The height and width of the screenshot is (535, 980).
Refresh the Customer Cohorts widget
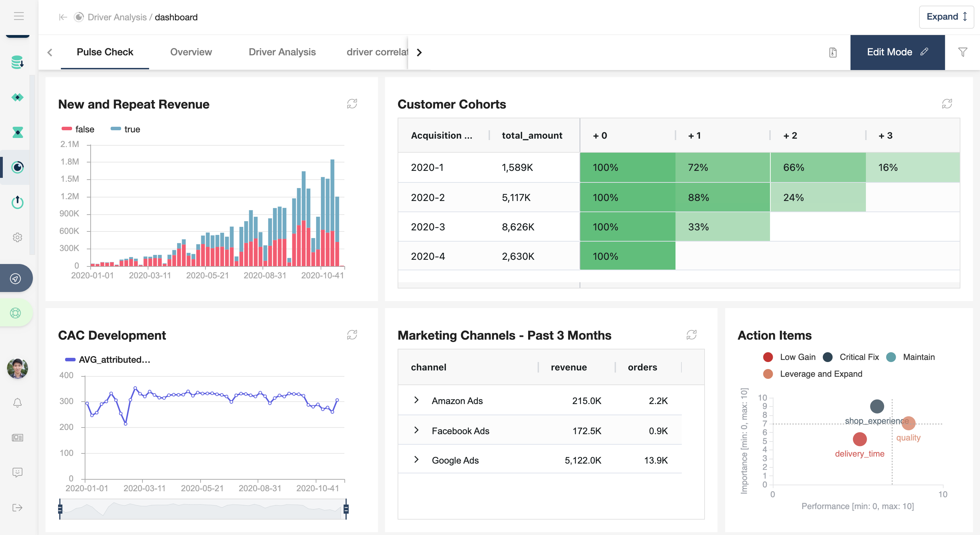coord(947,104)
